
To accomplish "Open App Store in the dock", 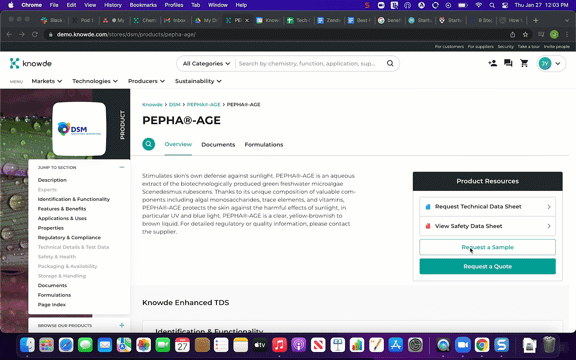I will (396, 345).
